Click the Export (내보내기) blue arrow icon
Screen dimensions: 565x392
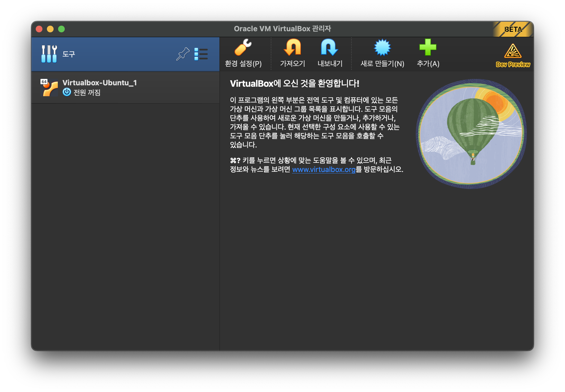point(329,47)
